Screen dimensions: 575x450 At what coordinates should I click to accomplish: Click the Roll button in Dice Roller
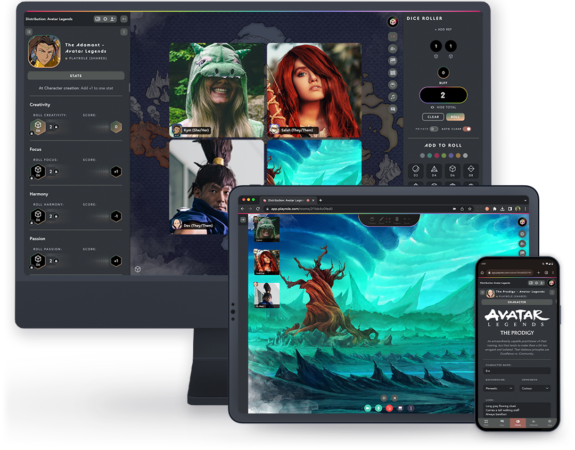tap(455, 117)
